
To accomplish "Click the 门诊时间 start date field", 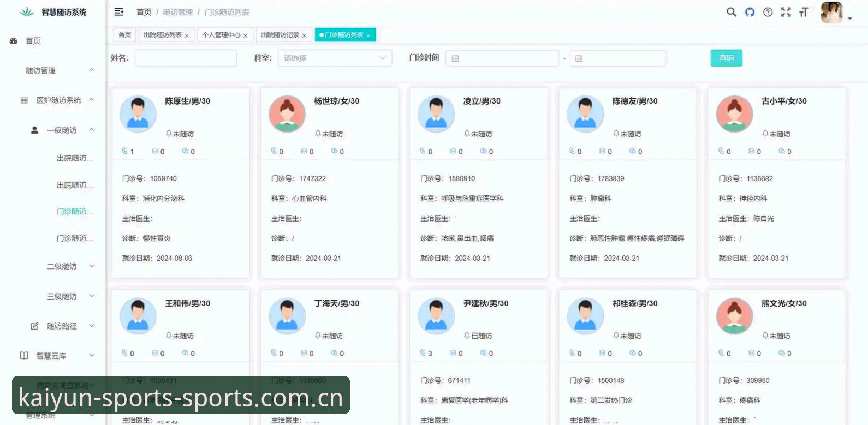I will pos(502,58).
